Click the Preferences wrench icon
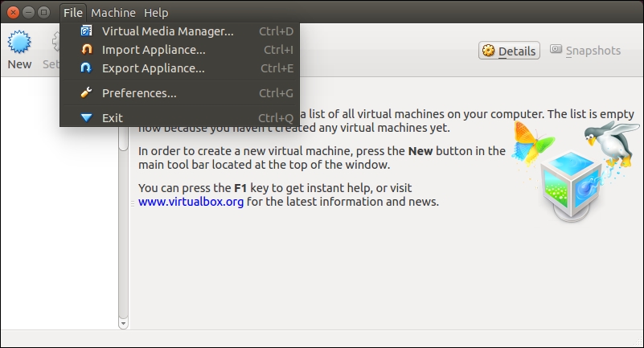 pyautogui.click(x=87, y=93)
